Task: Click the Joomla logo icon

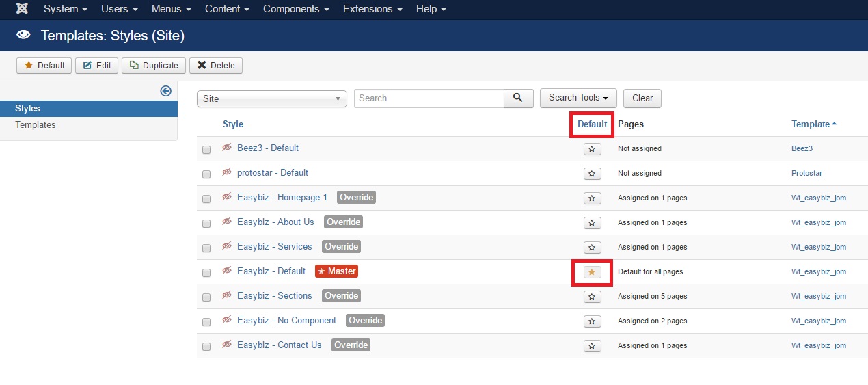Action: [x=22, y=9]
